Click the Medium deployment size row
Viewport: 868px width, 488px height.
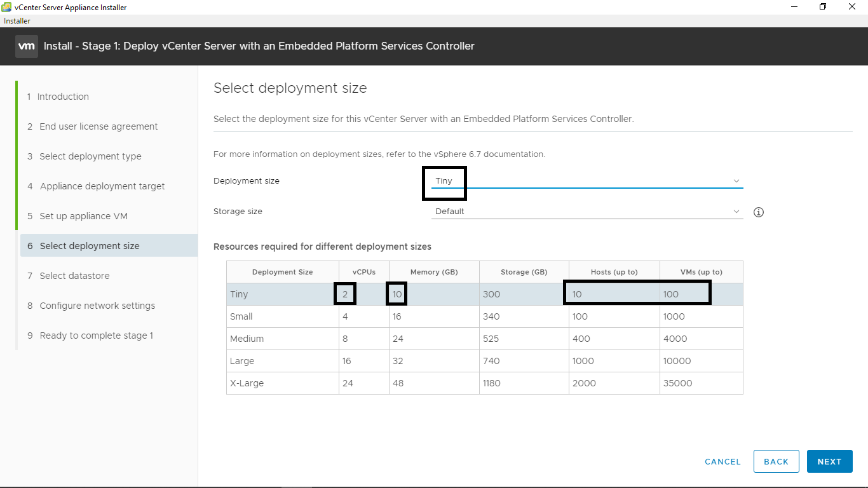pyautogui.click(x=282, y=339)
